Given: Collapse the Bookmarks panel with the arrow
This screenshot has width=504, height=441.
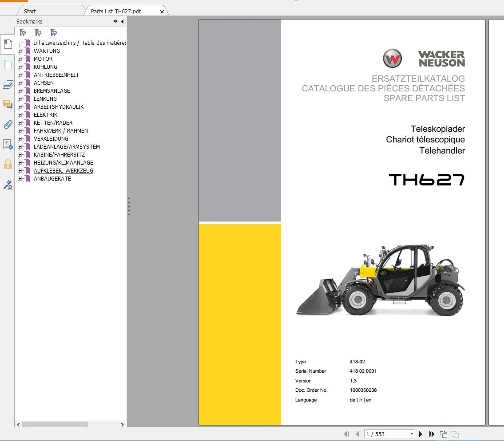Looking at the screenshot, I should coord(121,21).
